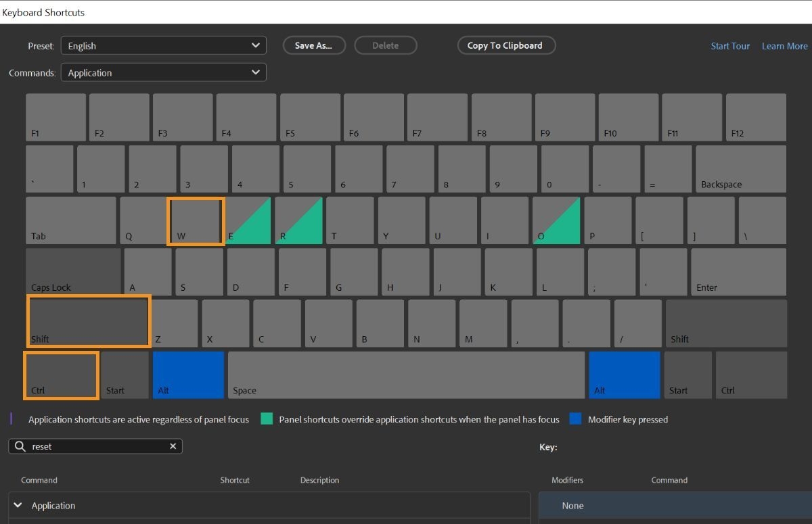
Task: Click inside the shortcut search field
Action: (95, 446)
